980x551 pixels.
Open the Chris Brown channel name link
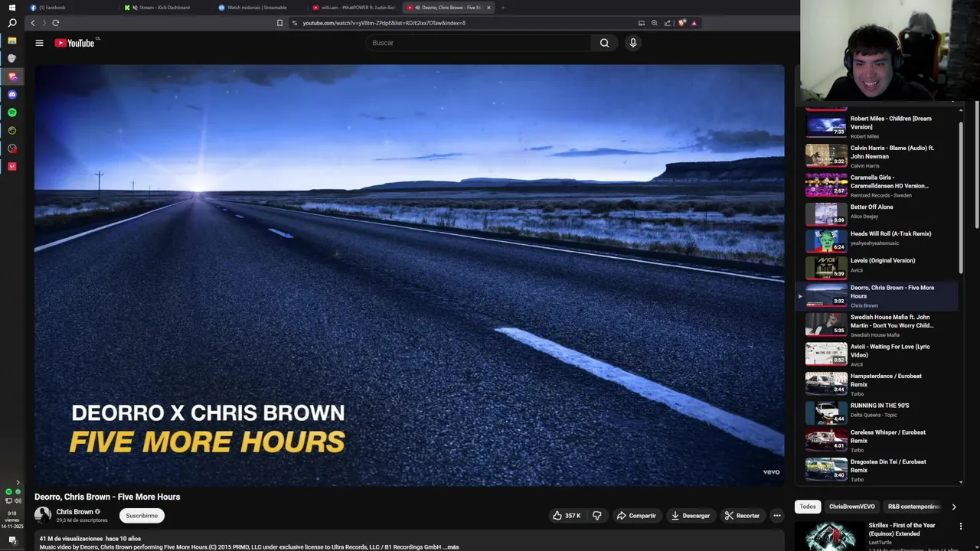[x=74, y=512]
